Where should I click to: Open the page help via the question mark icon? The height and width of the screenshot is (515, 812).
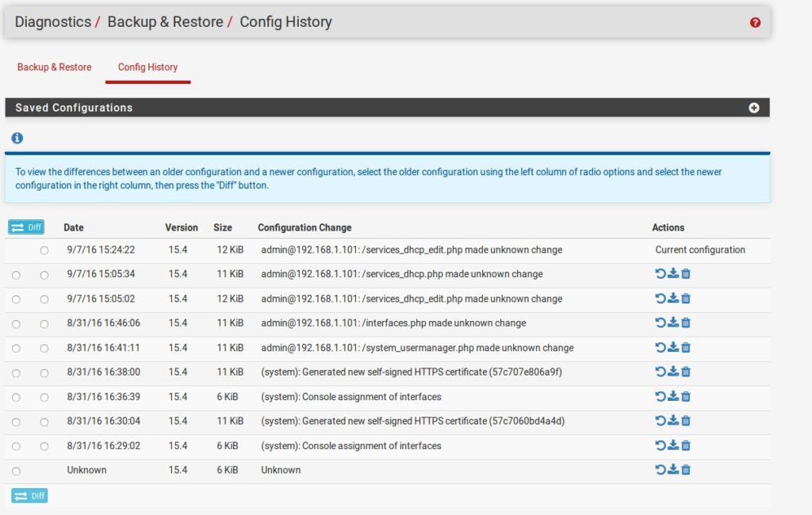click(754, 22)
